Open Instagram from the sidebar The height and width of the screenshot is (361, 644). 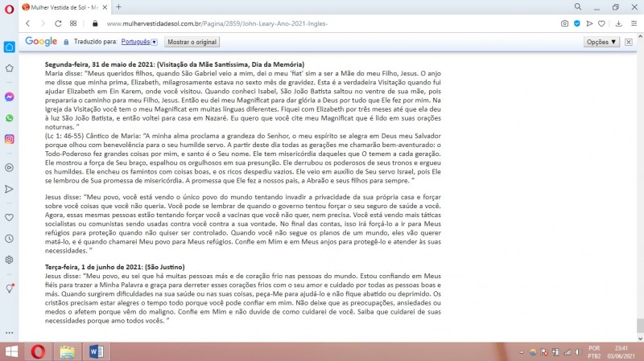[x=9, y=139]
